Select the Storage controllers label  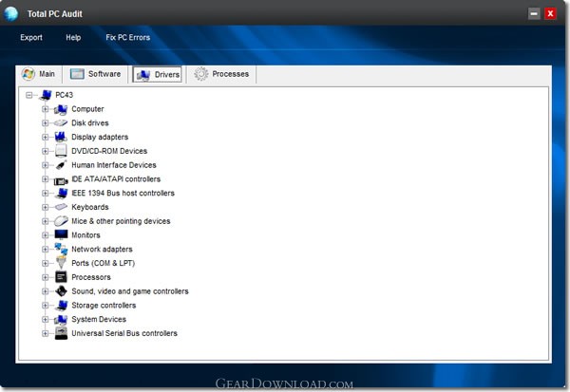pyautogui.click(x=104, y=306)
